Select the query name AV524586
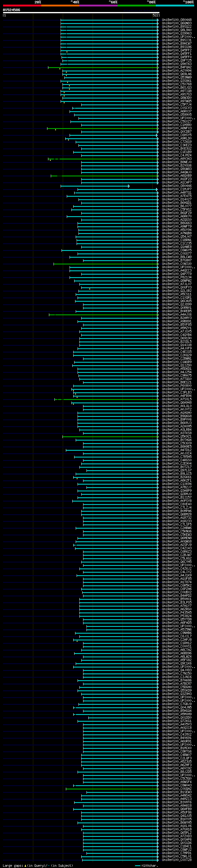The width and height of the screenshot is (197, 868). tap(11, 10)
